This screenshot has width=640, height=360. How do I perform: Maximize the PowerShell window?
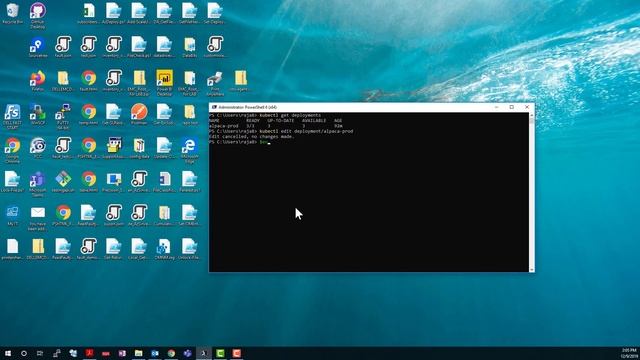click(x=512, y=107)
